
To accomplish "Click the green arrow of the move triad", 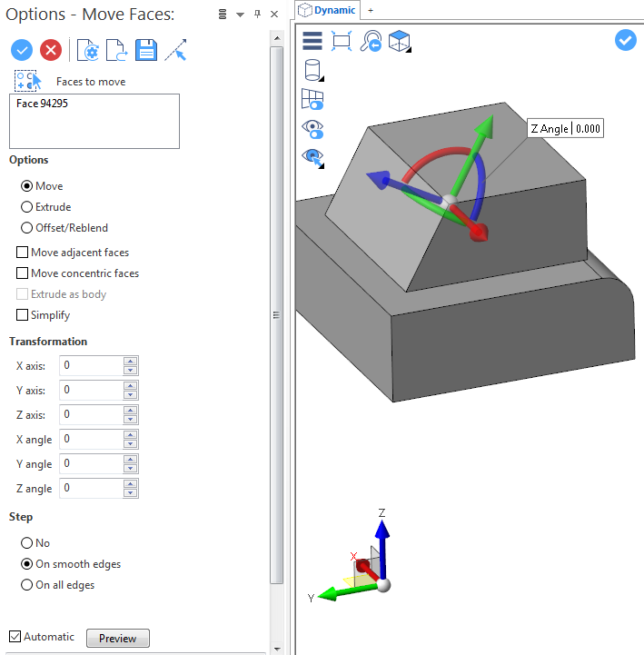I will click(x=485, y=125).
